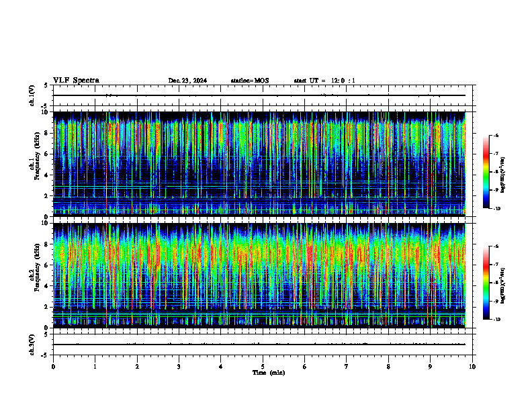Select the "7" minute tick on time axis
This screenshot has height=411, width=532.
pos(347,367)
